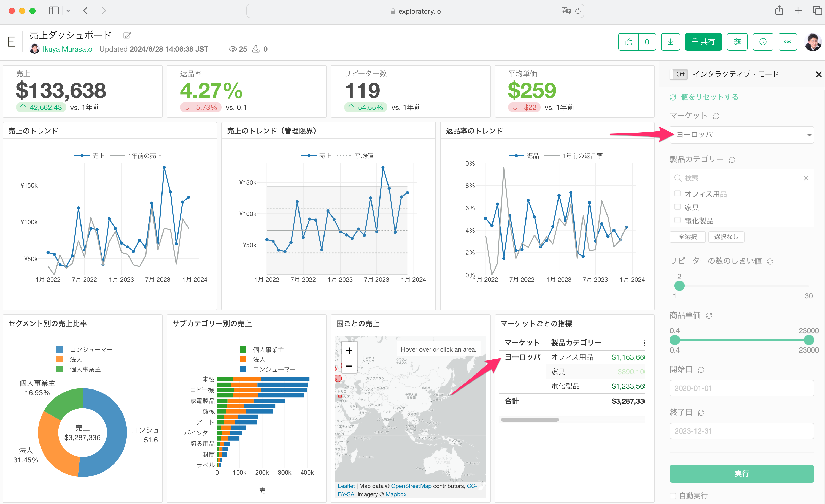Click the translate icon in address bar
The height and width of the screenshot is (504, 825).
click(x=566, y=11)
